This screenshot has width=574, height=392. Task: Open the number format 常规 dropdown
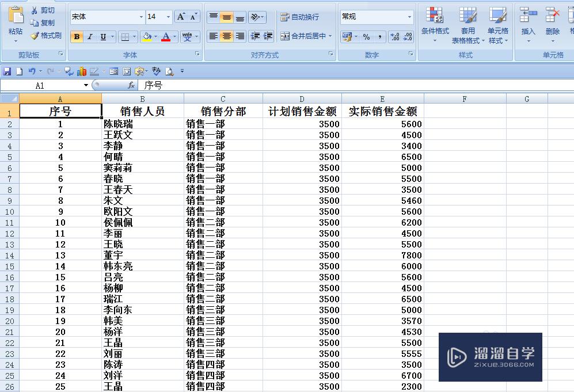click(409, 17)
